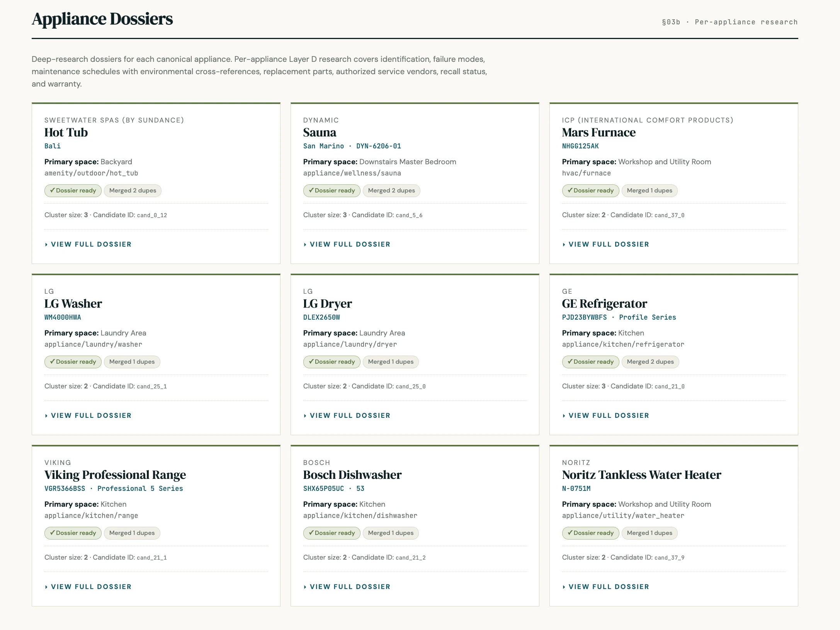Expand View Full Dossier for LG Washer
Viewport: 840px width, 630px height.
pos(88,415)
